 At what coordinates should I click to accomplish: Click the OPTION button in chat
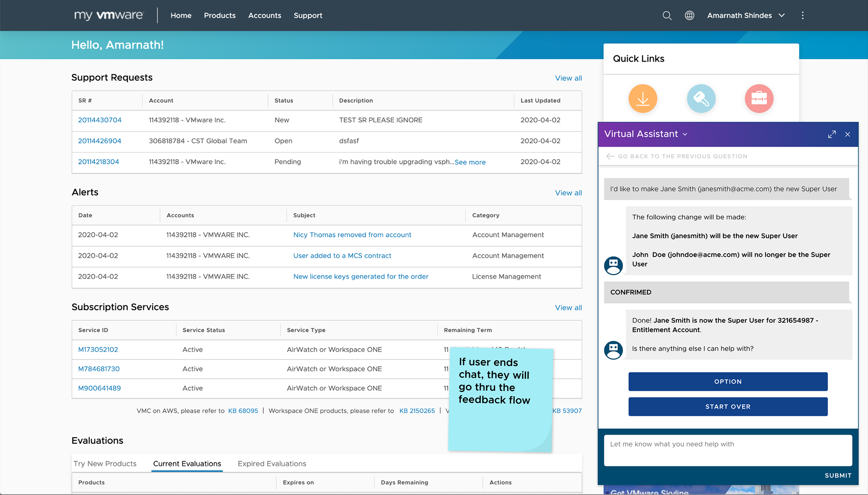pyautogui.click(x=728, y=381)
